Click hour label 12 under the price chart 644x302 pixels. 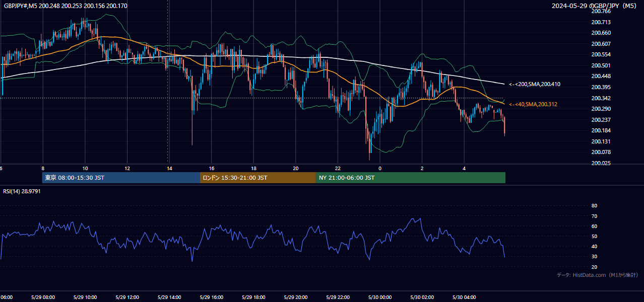[127, 169]
